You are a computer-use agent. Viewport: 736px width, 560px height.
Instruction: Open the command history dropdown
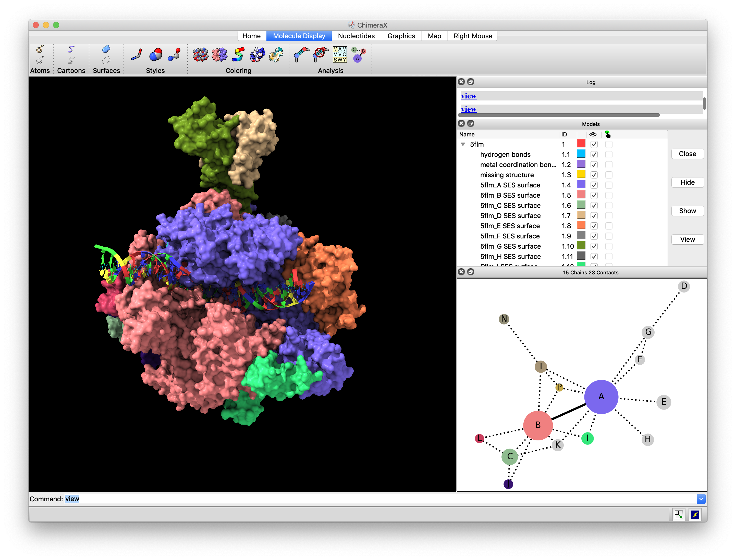tap(701, 499)
